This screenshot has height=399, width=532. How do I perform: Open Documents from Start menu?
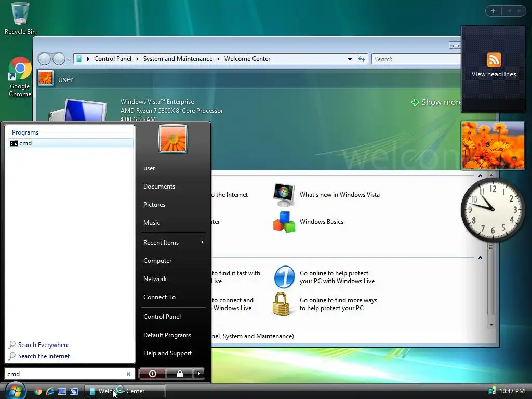click(159, 187)
